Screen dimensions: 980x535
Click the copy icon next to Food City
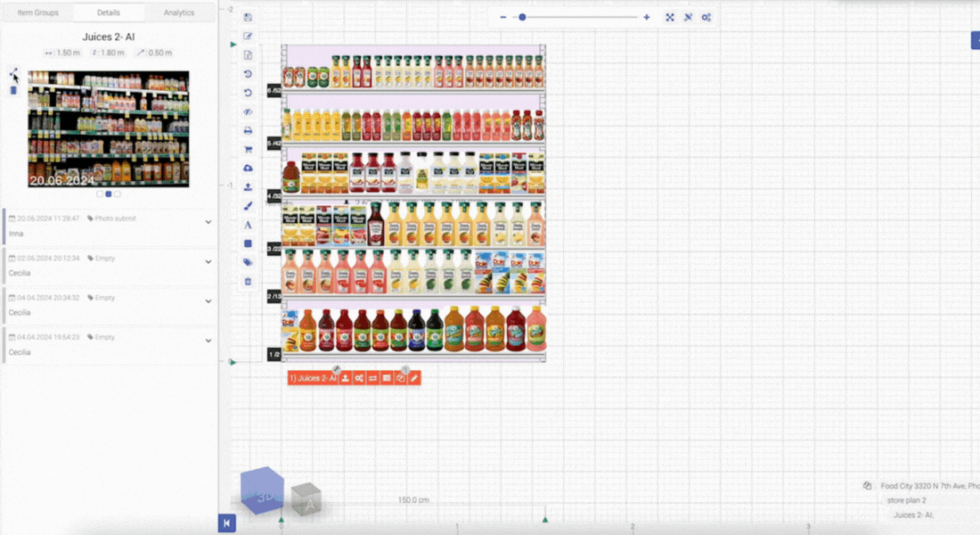[868, 486]
